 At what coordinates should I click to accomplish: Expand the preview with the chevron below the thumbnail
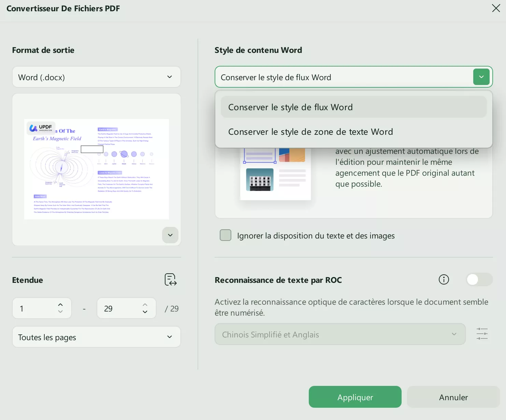170,235
